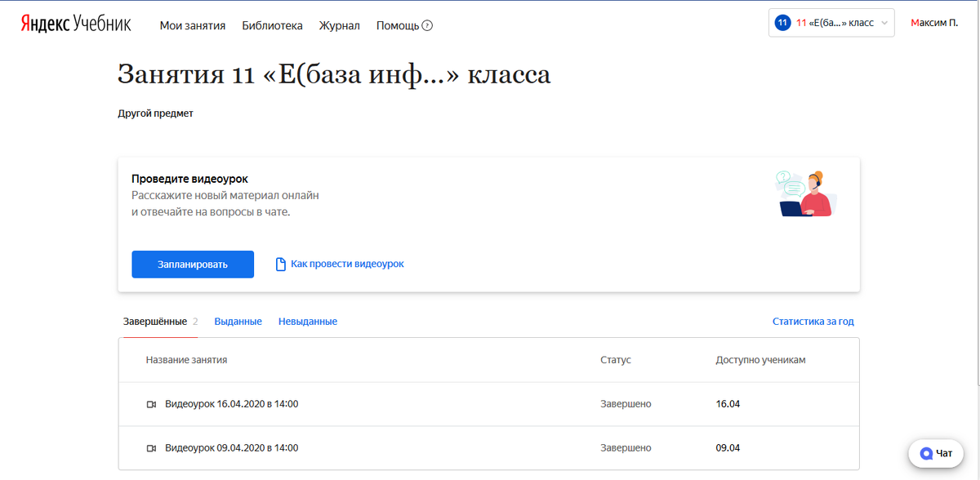Open the Библиотека section
This screenshot has height=480, width=980.
270,25
